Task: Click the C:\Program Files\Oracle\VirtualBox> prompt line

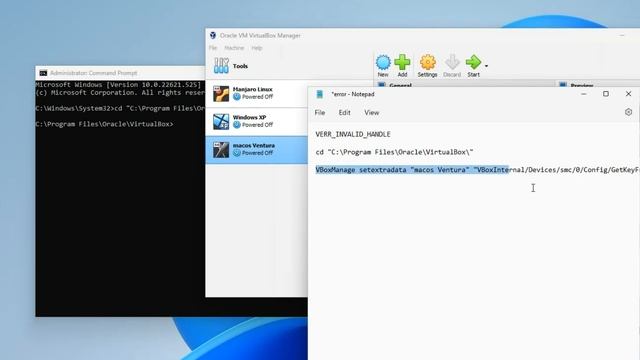Action: pos(104,124)
